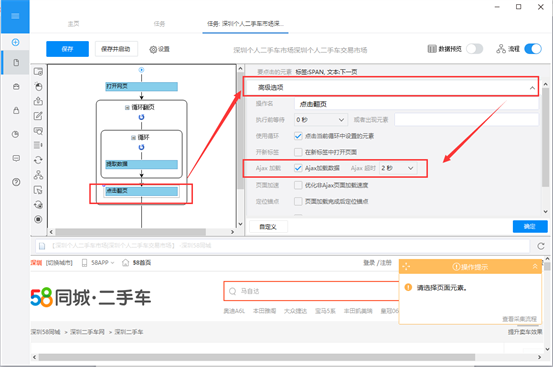Click the workflow canvas horizontal scrollbar
Viewport: 553px width, 367px height.
130,232
